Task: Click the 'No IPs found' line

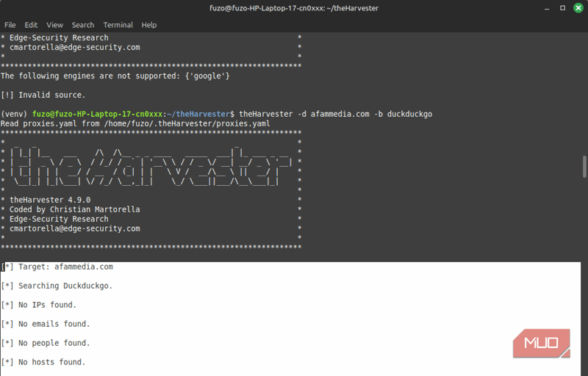Action: tap(39, 305)
